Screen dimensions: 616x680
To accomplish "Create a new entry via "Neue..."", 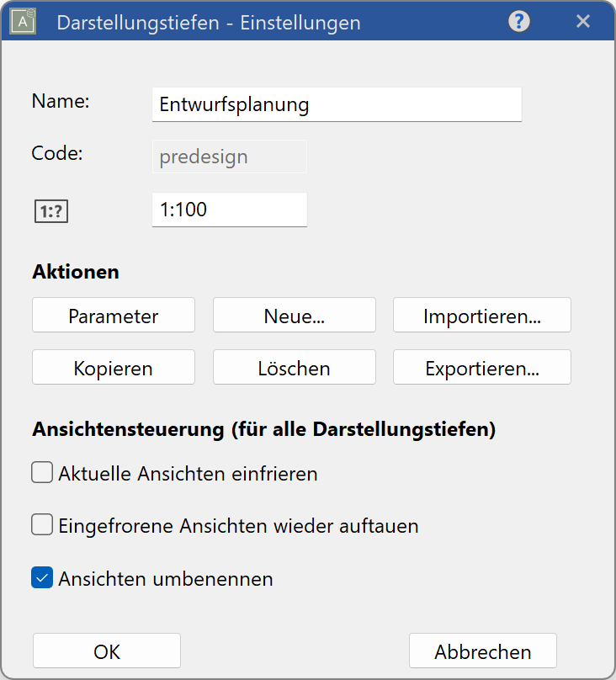I will coord(294,315).
